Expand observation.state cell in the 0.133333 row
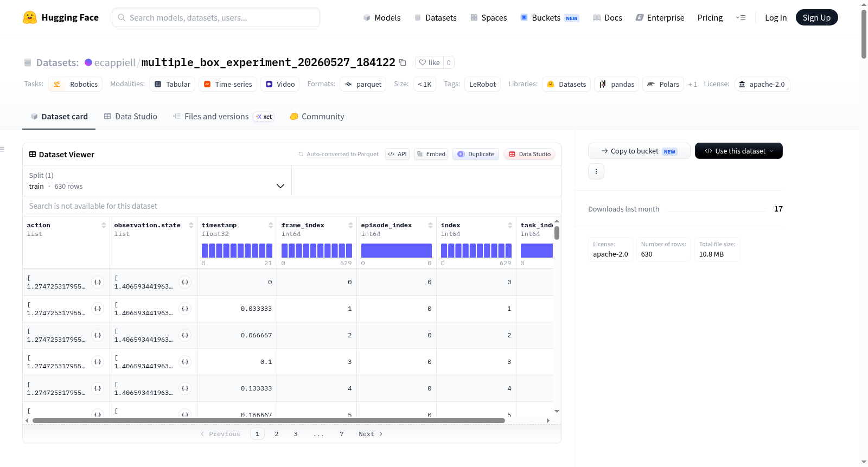The width and height of the screenshot is (868, 467). 185,388
